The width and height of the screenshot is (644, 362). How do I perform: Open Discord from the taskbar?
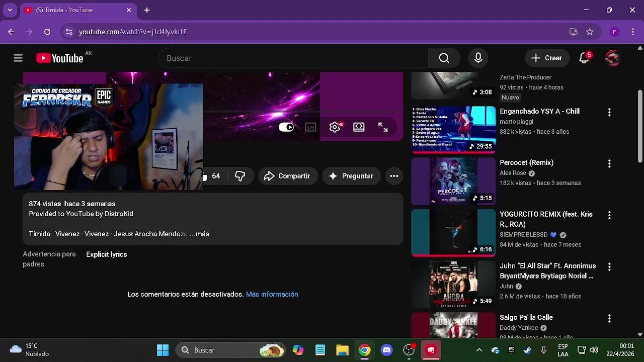point(387,350)
